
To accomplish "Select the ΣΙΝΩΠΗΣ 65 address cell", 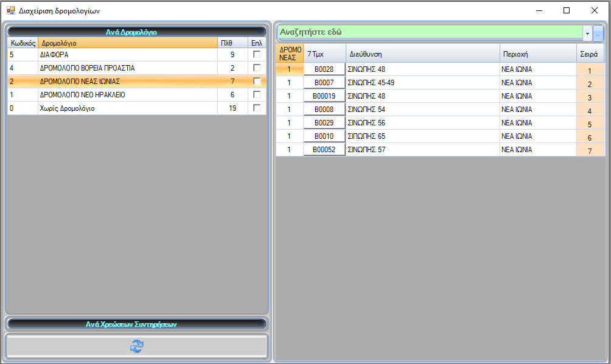I will tap(422, 136).
